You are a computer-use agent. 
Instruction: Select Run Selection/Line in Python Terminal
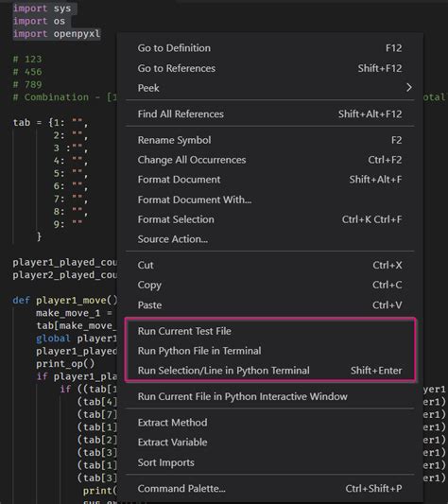point(269,371)
